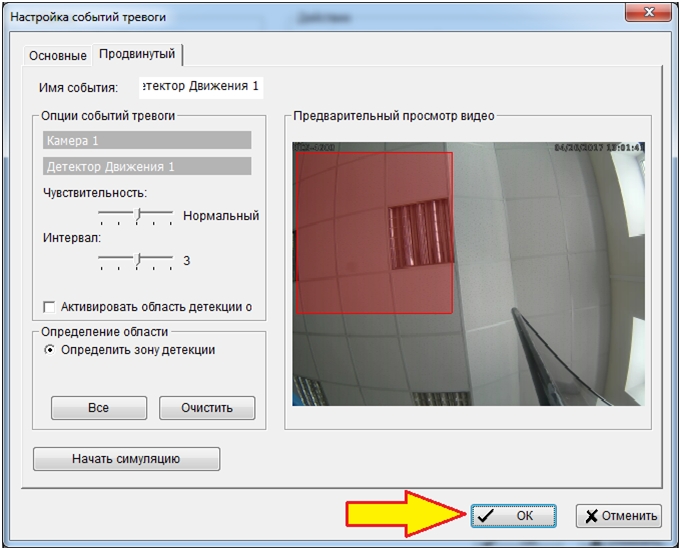Select the Продвинутый tab
Image resolution: width=681 pixels, height=550 pixels.
[138, 54]
